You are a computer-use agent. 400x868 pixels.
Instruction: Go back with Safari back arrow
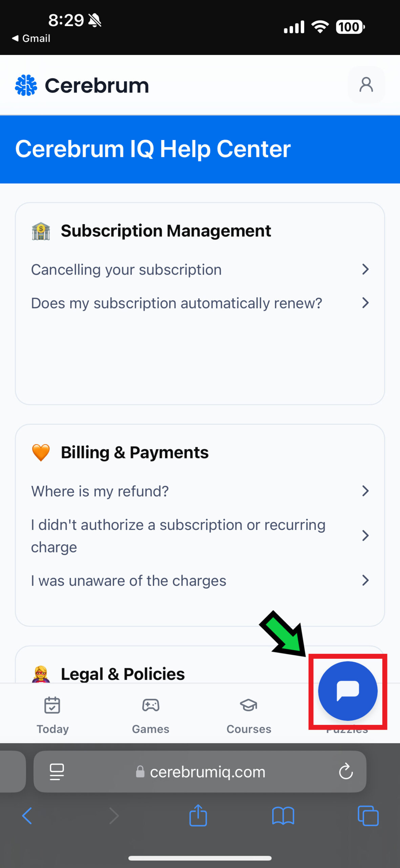pyautogui.click(x=27, y=815)
